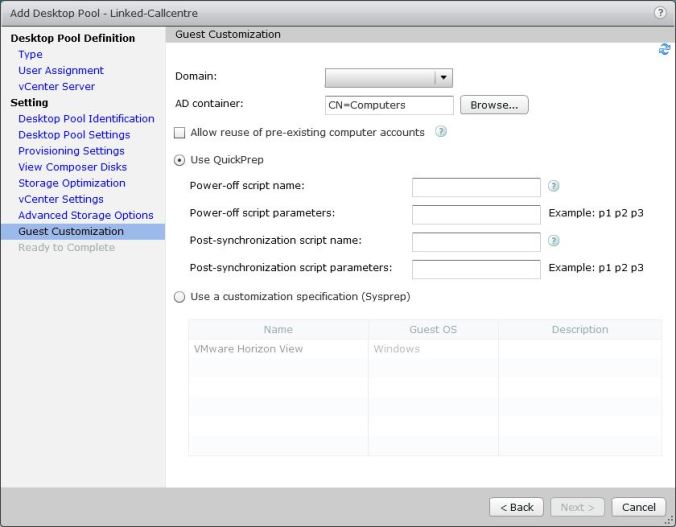676x527 pixels.
Task: Expand the Domain dropdown
Action: pyautogui.click(x=443, y=78)
